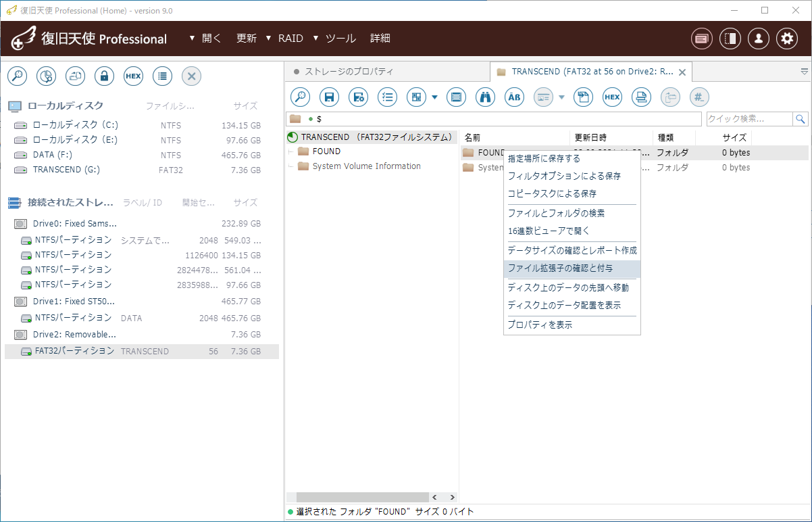
Task: Select the FAT32パーティション TRANSCEND row
Action: (142, 351)
